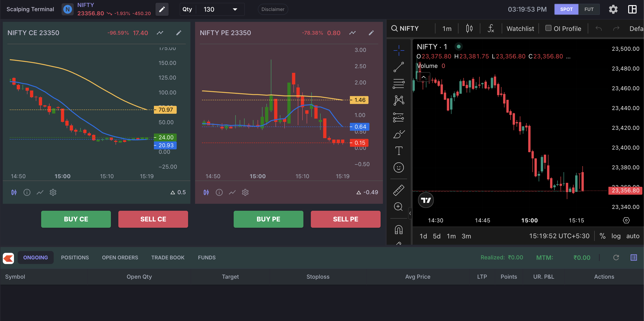Image resolution: width=644 pixels, height=321 pixels.
Task: Open chart settings gear near time axis
Action: click(x=626, y=220)
